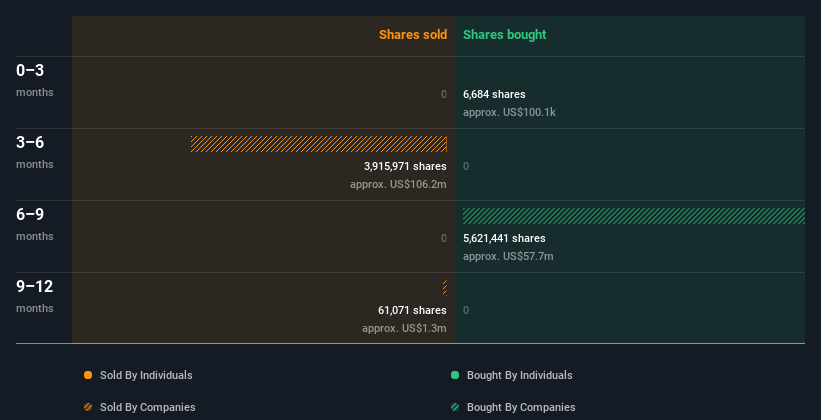Click the Sold By Companies legend label
Viewport: 821px width, 420px height.
[148, 407]
